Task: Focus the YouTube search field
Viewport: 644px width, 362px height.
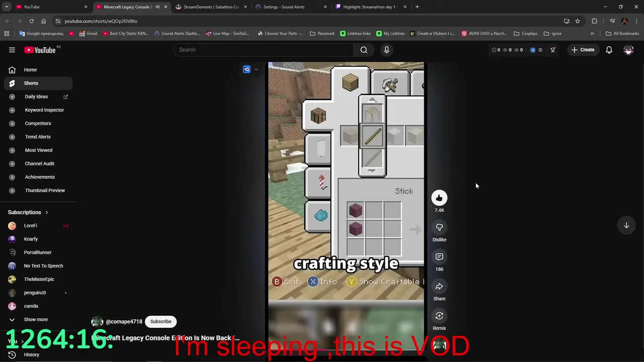Action: tap(263, 50)
